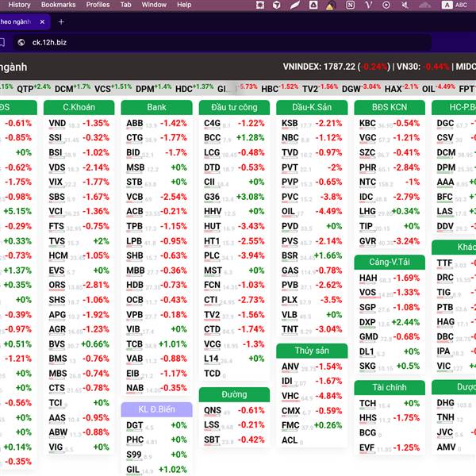Click QTP in the scrolling ticker strip

25,89
